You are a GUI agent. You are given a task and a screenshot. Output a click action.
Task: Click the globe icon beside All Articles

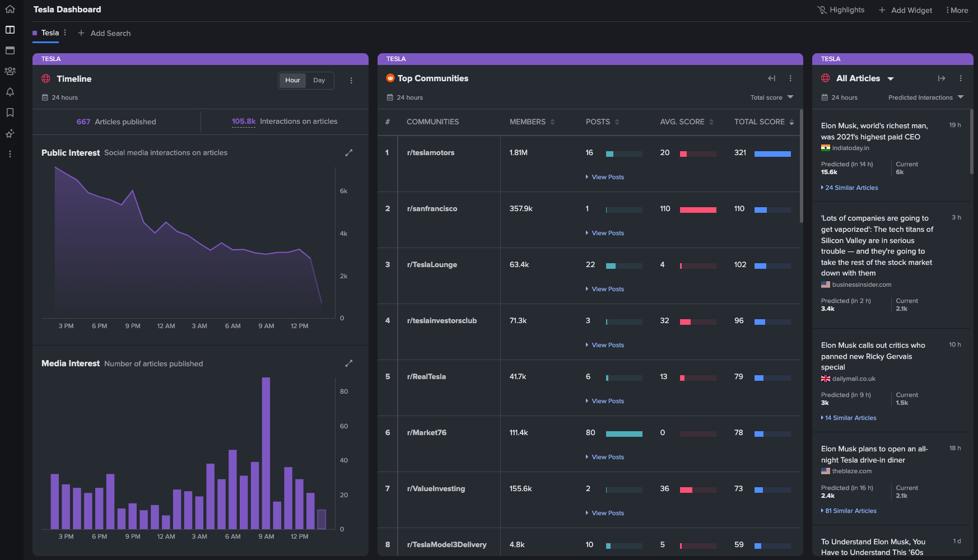(826, 78)
